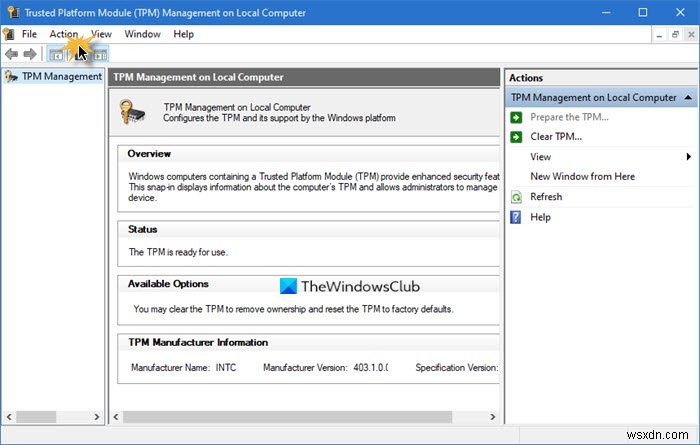Collapse TPM Management on Local Computer actions group
The height and width of the screenshot is (445, 700).
[688, 97]
